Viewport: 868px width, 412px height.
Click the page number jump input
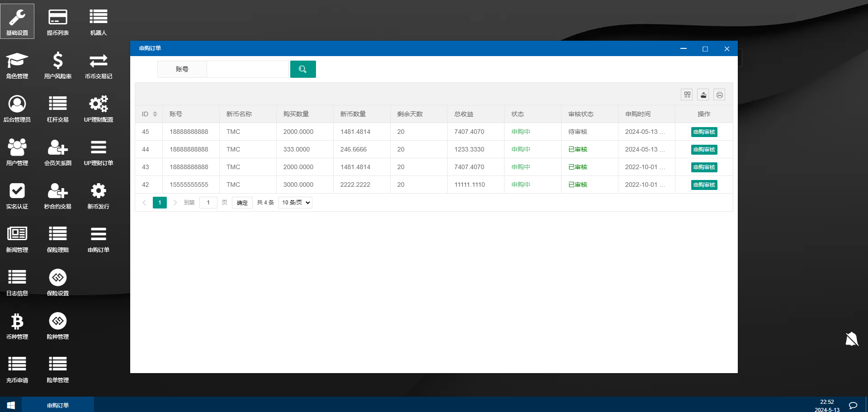coord(208,203)
